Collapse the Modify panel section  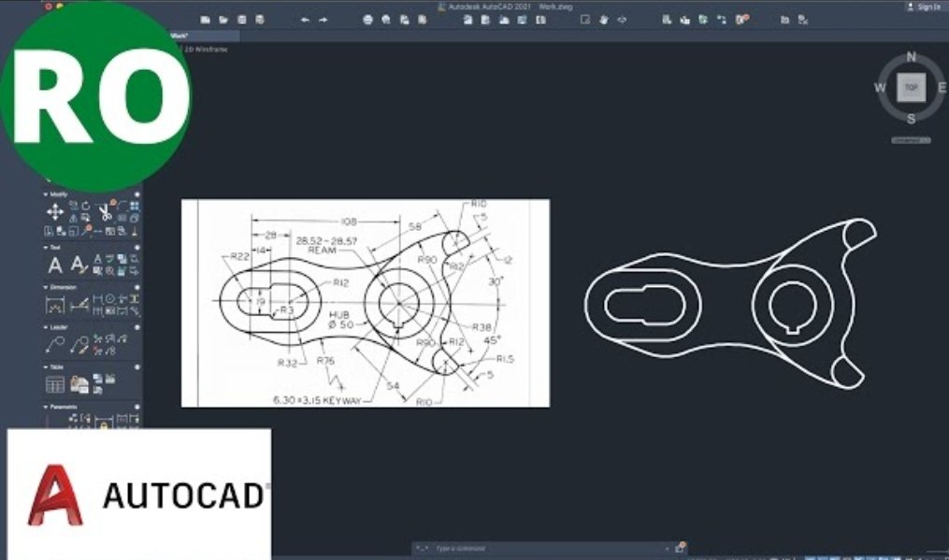pos(45,194)
